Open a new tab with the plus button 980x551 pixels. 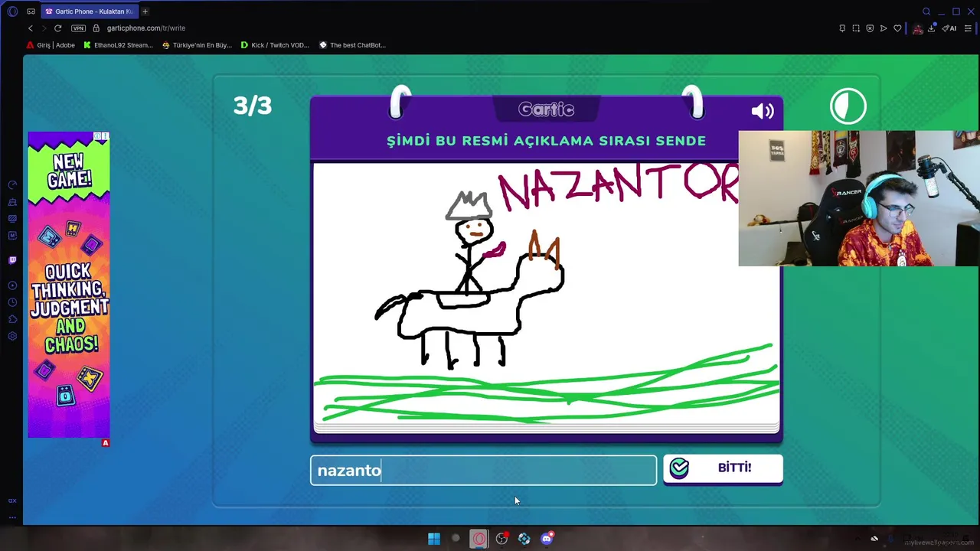tap(145, 11)
